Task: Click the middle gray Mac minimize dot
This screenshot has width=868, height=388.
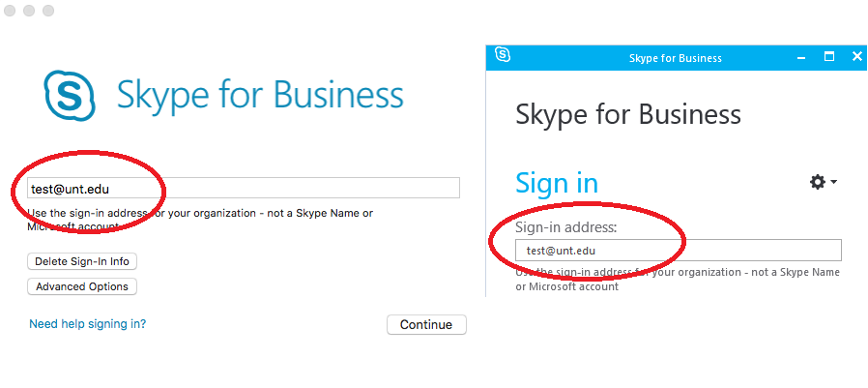Action: coord(30,11)
